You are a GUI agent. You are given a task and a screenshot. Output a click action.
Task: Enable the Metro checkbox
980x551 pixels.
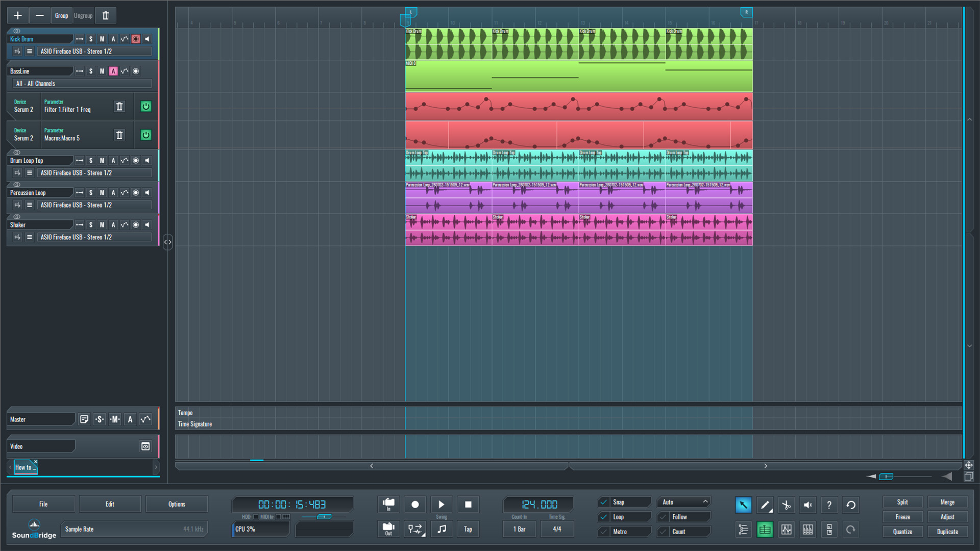pos(604,532)
